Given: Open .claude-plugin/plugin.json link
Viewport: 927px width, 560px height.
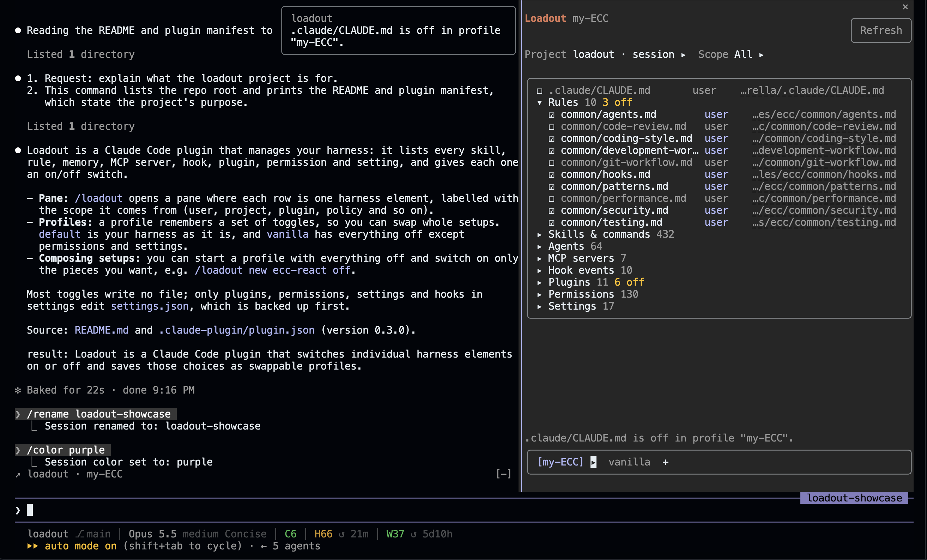Looking at the screenshot, I should (236, 330).
